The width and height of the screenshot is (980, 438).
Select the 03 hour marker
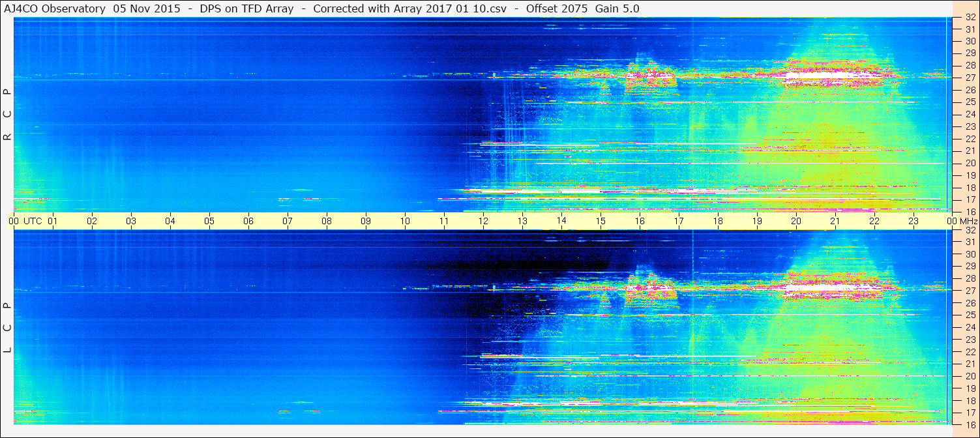[x=131, y=221]
